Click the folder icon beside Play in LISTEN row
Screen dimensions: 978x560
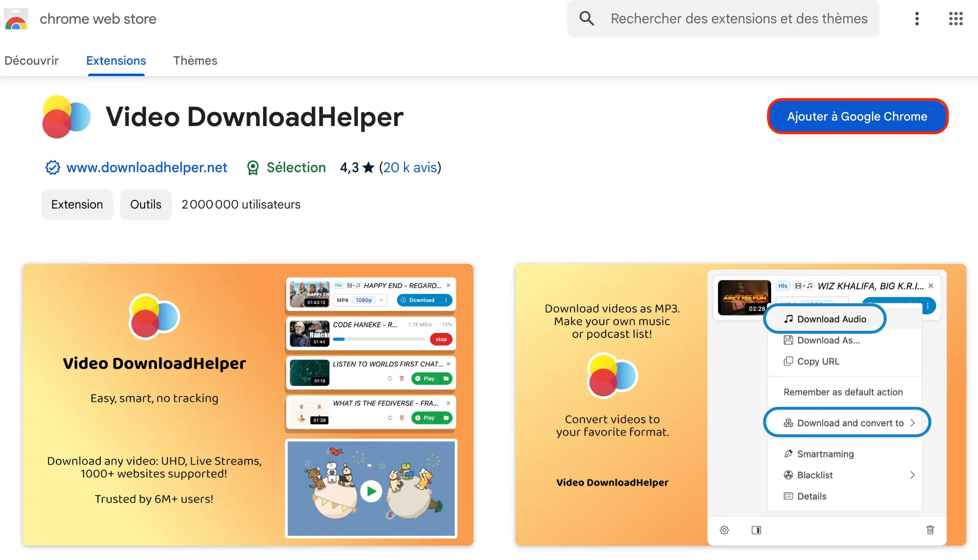pyautogui.click(x=446, y=379)
